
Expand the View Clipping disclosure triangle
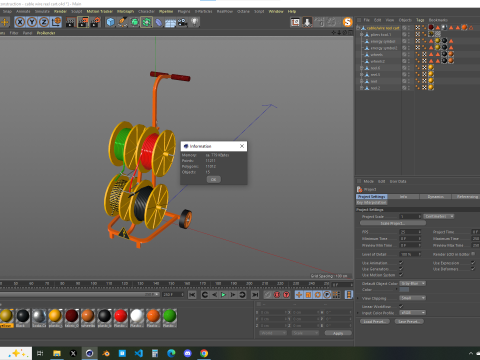click(x=358, y=298)
